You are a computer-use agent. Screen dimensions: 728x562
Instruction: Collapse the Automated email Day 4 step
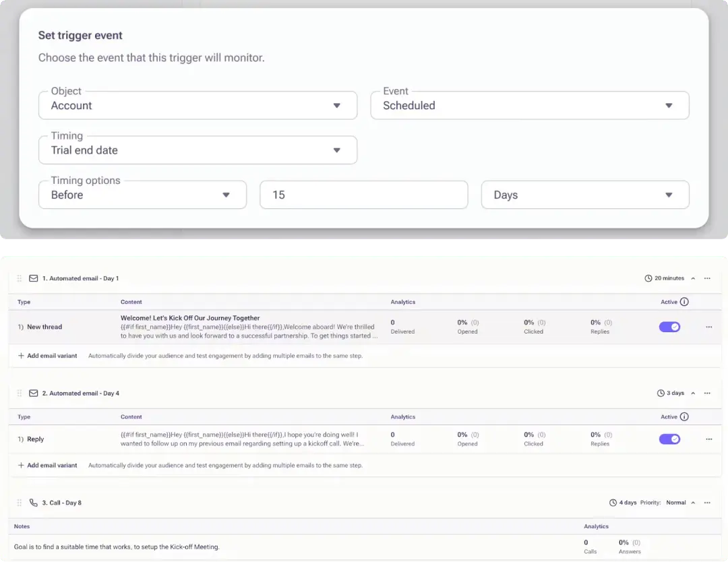(693, 393)
